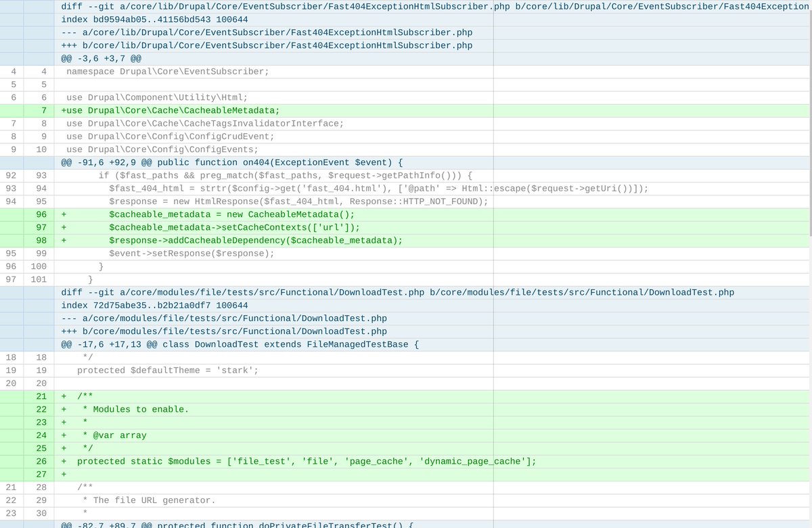Image resolution: width=812 pixels, height=528 pixels.
Task: Click line number 26 in the gutter
Action: (41, 461)
